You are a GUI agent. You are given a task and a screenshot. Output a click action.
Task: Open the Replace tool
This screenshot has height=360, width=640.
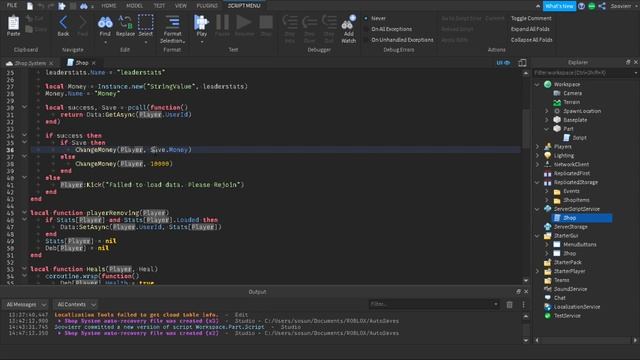click(125, 23)
